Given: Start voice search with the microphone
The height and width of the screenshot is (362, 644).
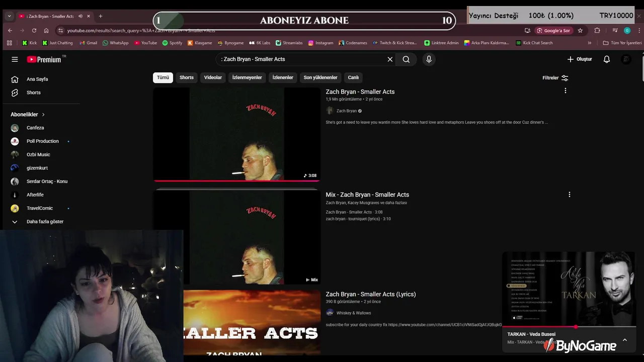Looking at the screenshot, I should click(429, 59).
